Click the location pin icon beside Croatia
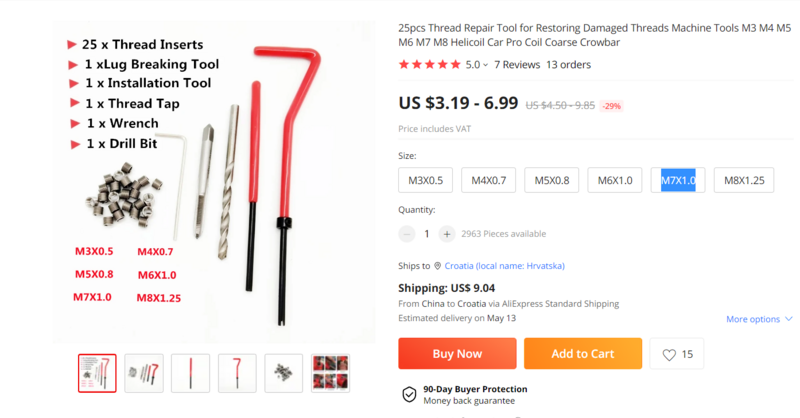The image size is (800, 418). point(437,266)
